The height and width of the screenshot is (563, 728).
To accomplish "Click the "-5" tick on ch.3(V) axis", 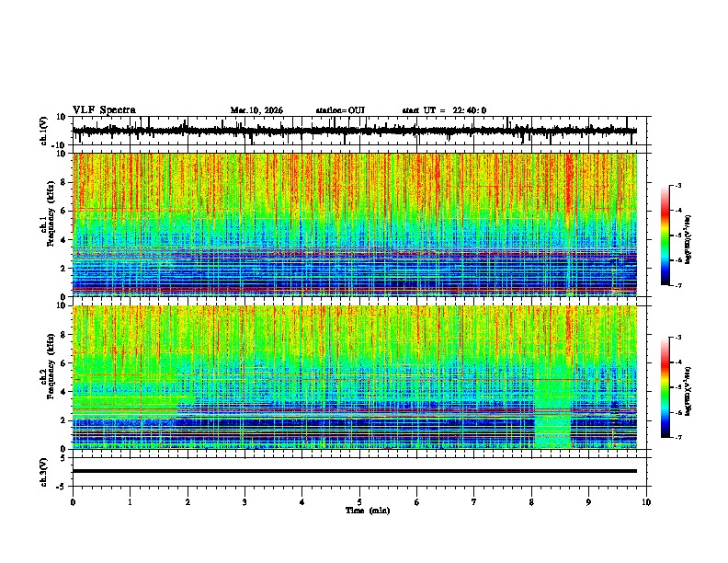I will point(63,487).
